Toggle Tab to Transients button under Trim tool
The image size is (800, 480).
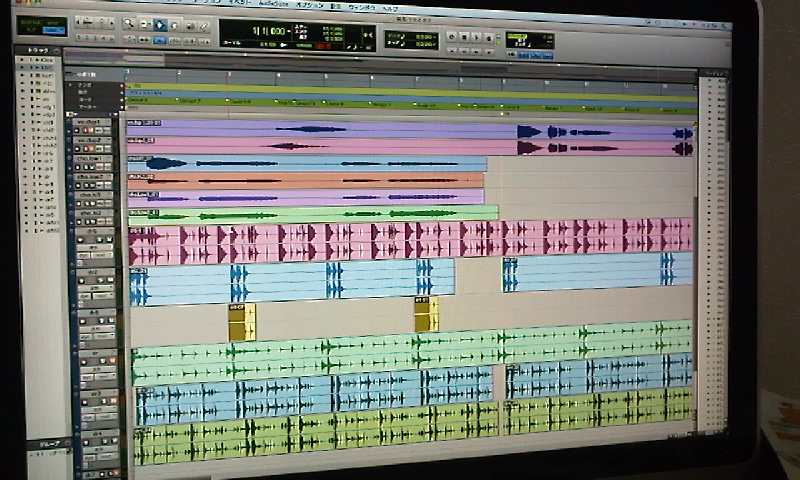[x=144, y=39]
